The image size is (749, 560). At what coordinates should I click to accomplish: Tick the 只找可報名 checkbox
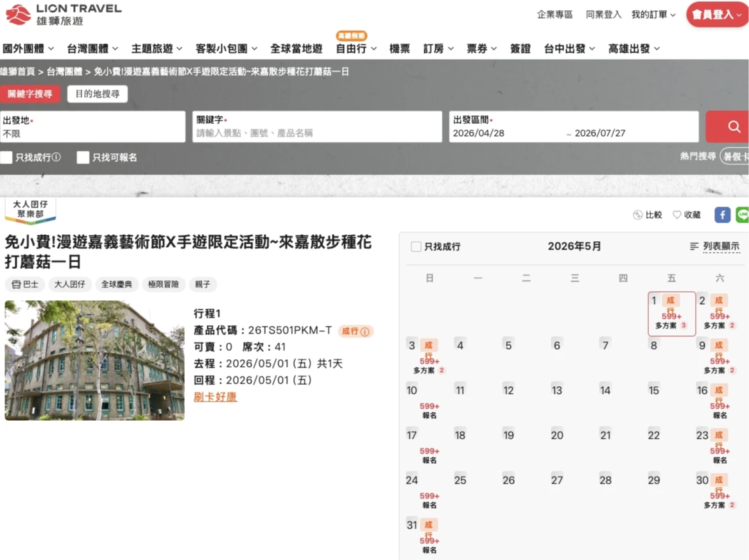pos(83,157)
